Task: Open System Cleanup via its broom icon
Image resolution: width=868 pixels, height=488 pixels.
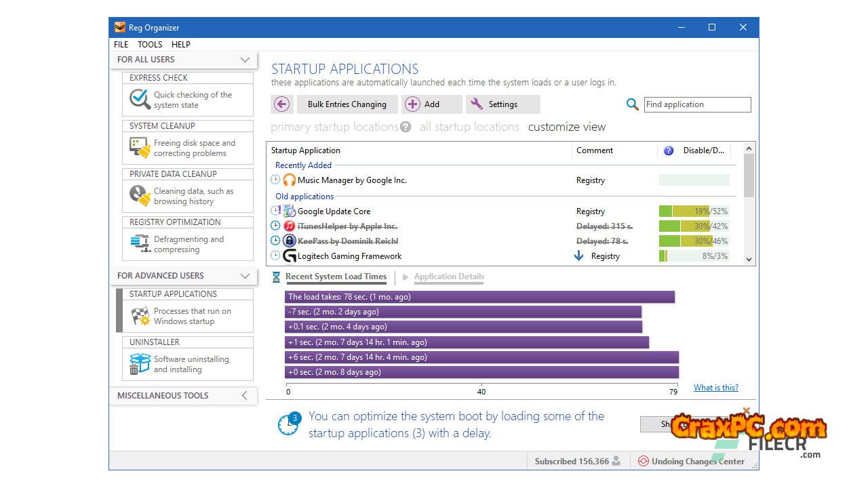Action: point(140,148)
